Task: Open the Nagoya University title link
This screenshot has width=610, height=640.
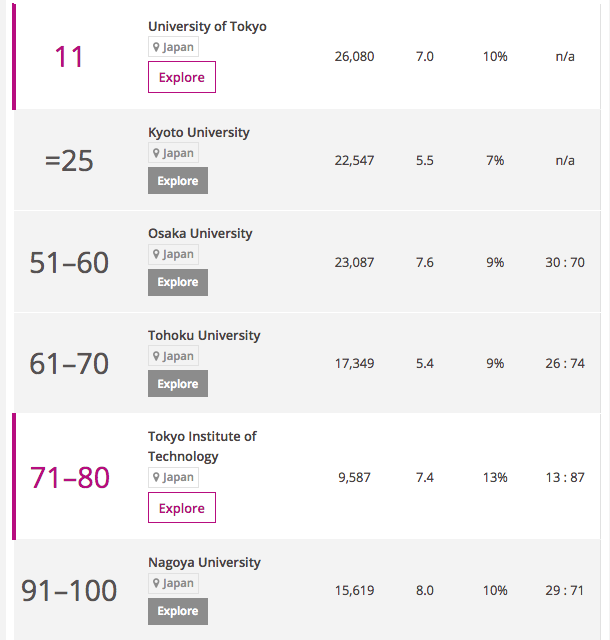Action: tap(204, 562)
